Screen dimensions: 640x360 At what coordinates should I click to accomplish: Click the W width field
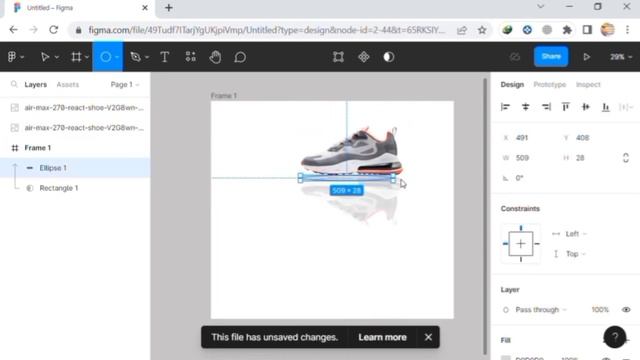coord(529,158)
